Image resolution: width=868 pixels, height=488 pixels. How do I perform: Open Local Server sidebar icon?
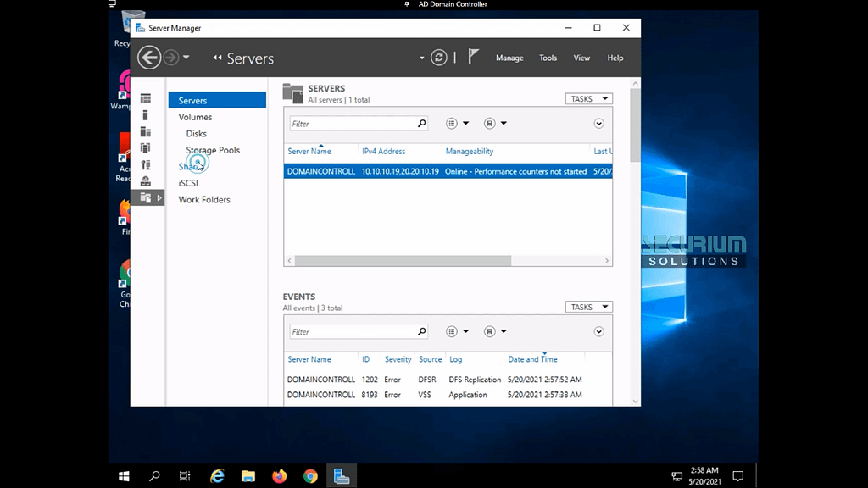tap(146, 115)
